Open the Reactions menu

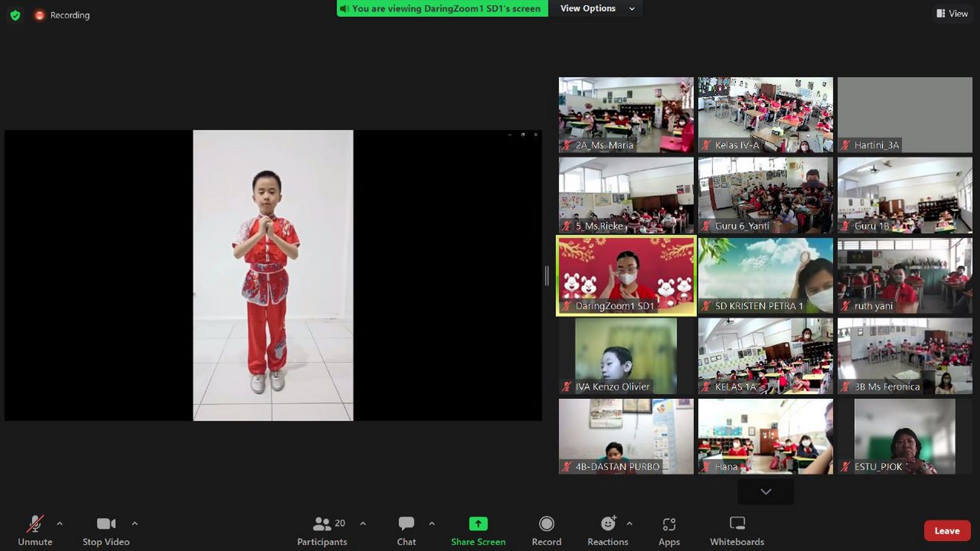click(x=607, y=531)
